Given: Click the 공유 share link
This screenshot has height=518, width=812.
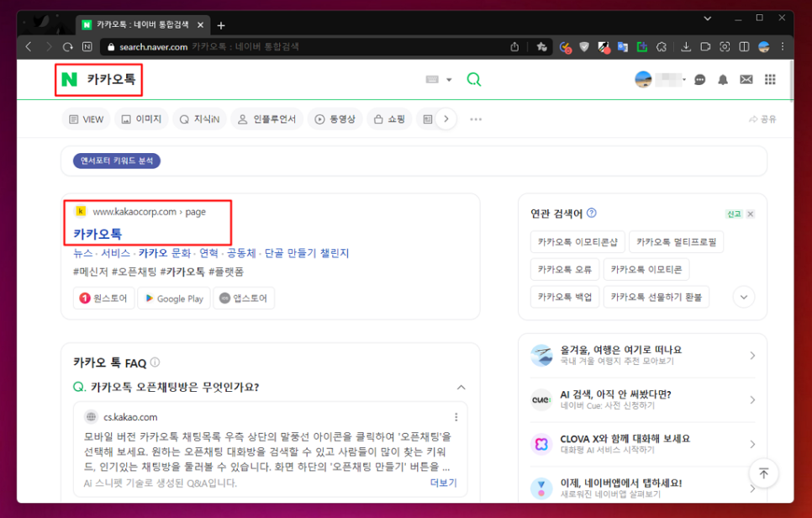Looking at the screenshot, I should click(762, 119).
